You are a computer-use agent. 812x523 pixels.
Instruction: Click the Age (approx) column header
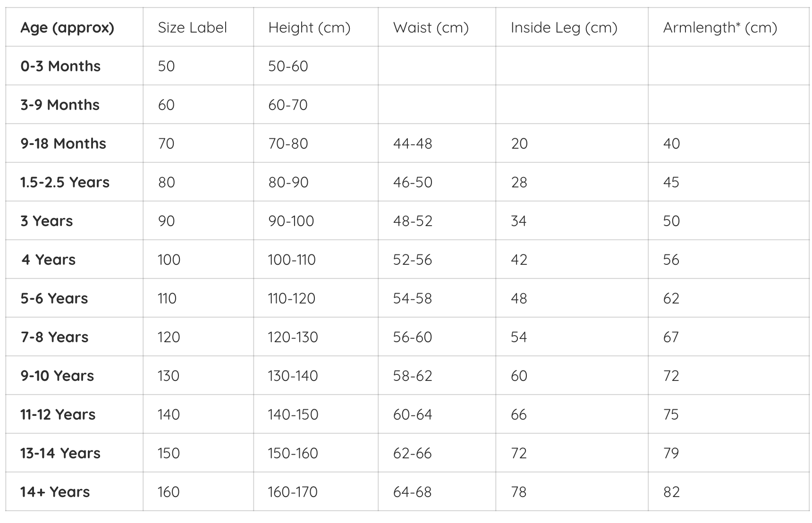click(67, 28)
